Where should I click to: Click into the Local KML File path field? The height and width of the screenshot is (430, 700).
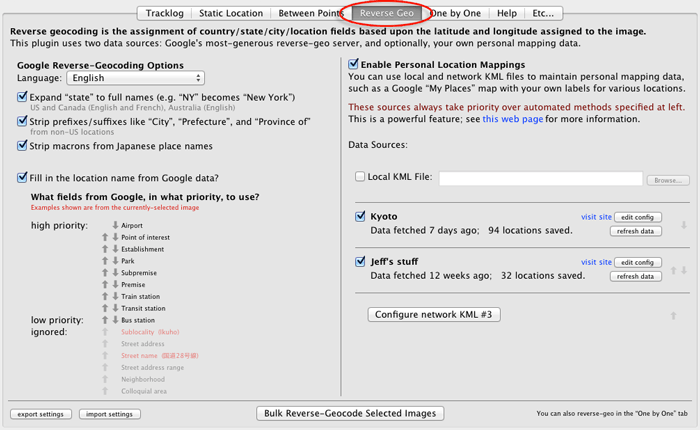point(541,179)
